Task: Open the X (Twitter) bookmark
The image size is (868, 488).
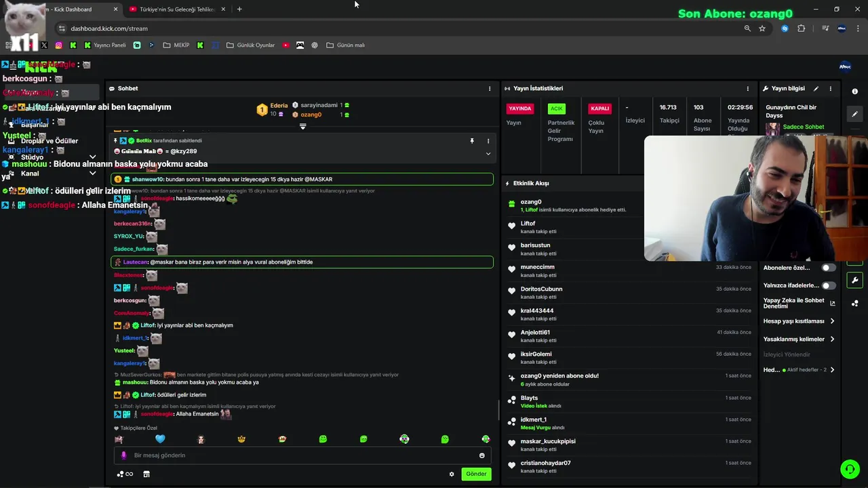Action: pyautogui.click(x=44, y=45)
